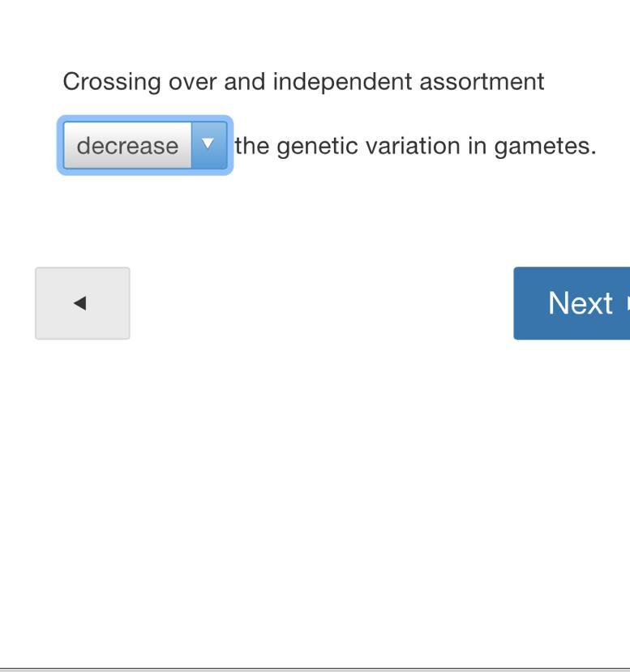Click the blue arrow segment of the select box
The width and height of the screenshot is (630, 672).
209,145
